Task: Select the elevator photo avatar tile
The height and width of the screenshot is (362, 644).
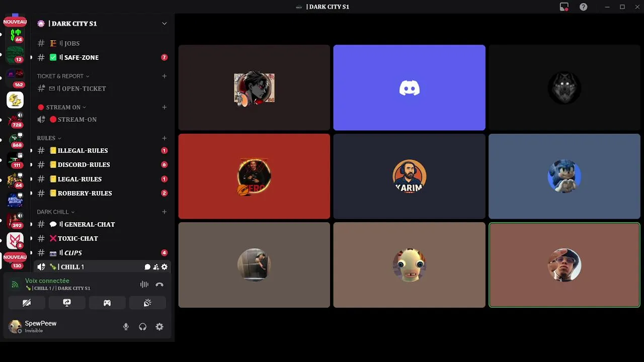Action: click(254, 265)
